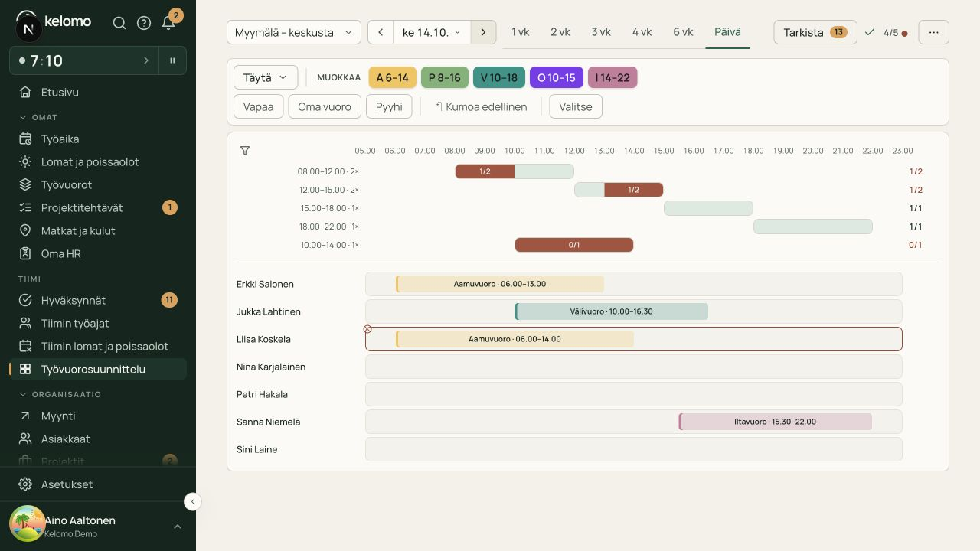The width and height of the screenshot is (980, 551).
Task: Toggle the 4/5 checkmark status indicator
Action: (886, 32)
